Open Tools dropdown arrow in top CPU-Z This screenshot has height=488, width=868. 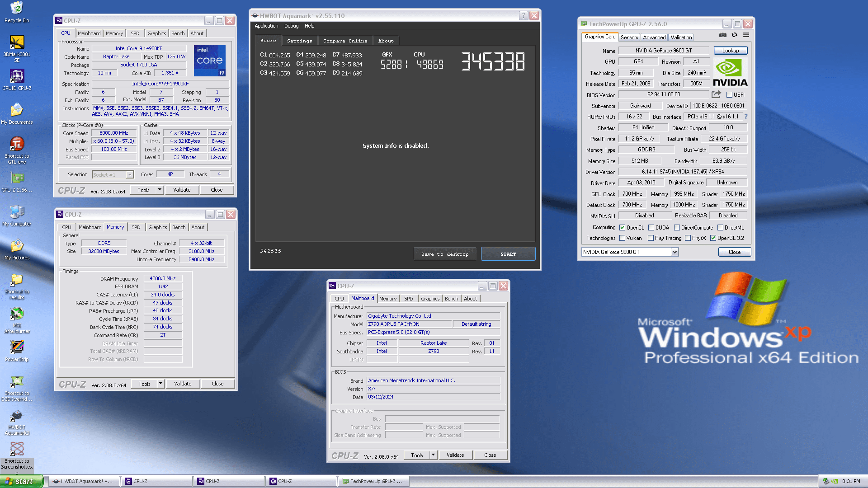(160, 190)
